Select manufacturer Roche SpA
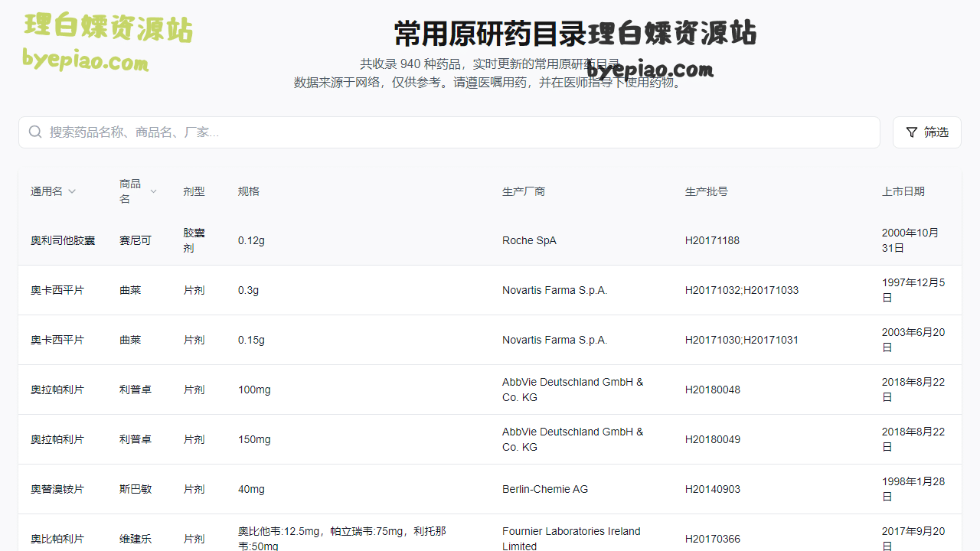Viewport: 980px width, 551px height. [x=529, y=240]
